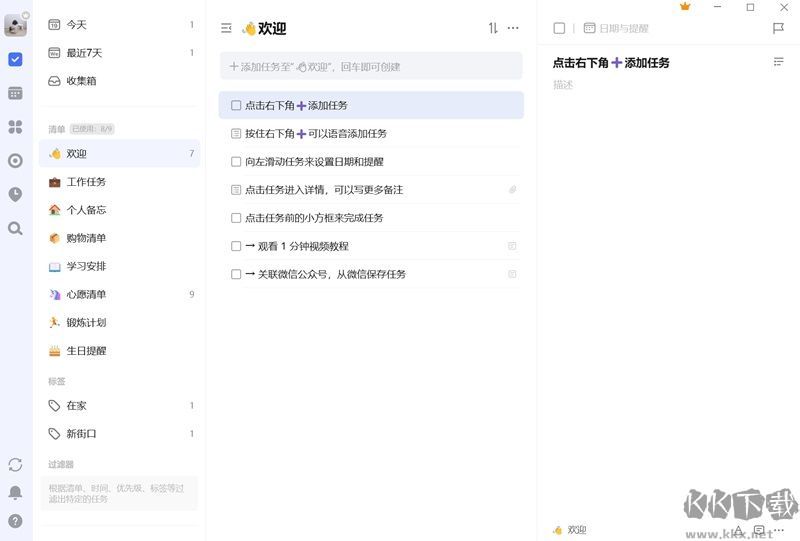Set priority with the flag icon
Screen dimensions: 800x541
pyautogui.click(x=778, y=29)
